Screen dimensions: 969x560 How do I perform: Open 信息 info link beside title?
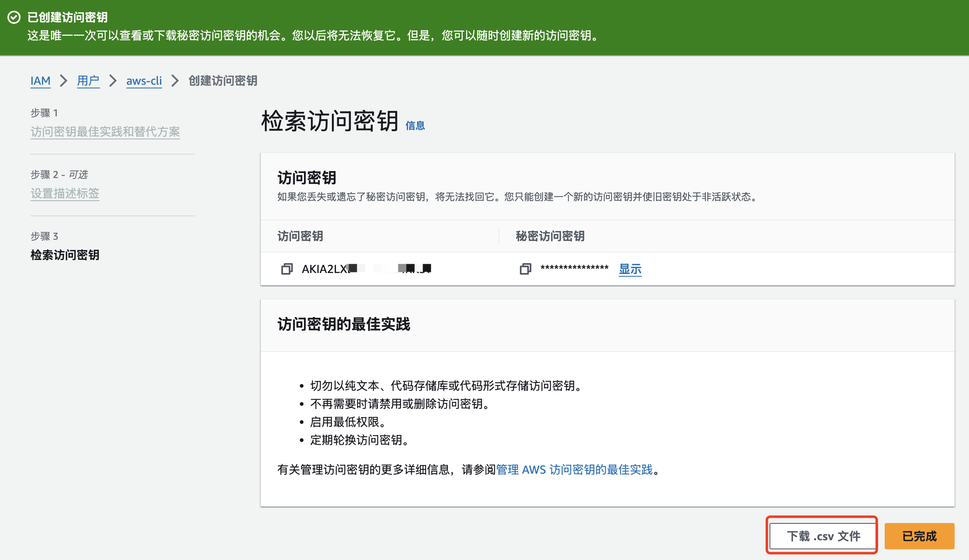tap(415, 125)
